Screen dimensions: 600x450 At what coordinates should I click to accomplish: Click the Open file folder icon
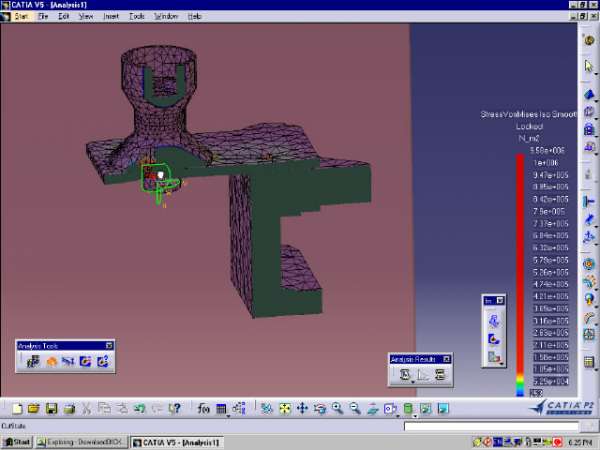34,409
